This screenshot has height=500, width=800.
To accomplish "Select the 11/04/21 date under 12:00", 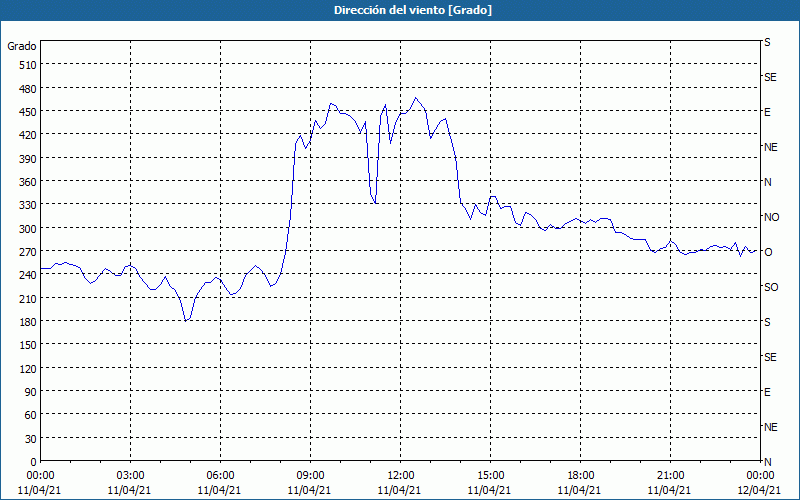I will pos(399,490).
